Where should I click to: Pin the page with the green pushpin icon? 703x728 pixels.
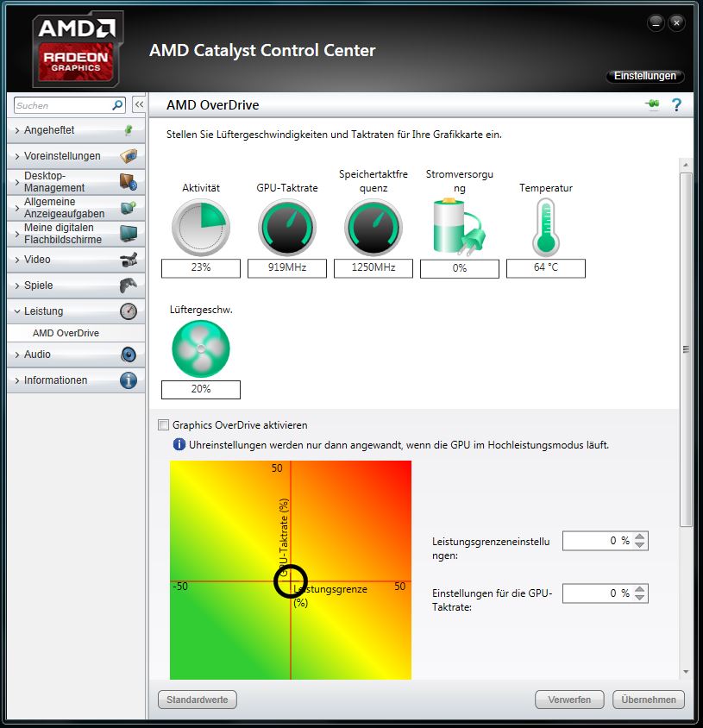(x=652, y=104)
